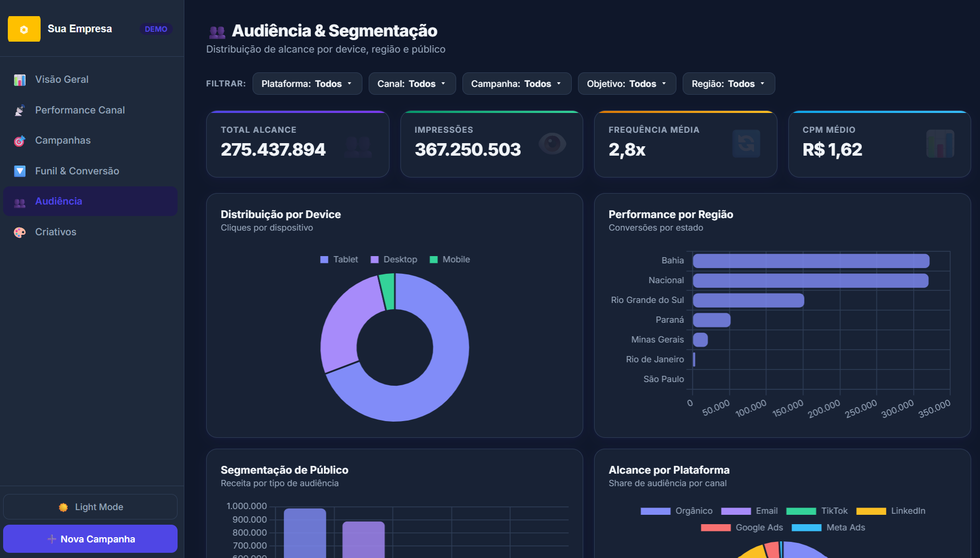
Task: Click the DEMO badge
Action: pos(156,29)
